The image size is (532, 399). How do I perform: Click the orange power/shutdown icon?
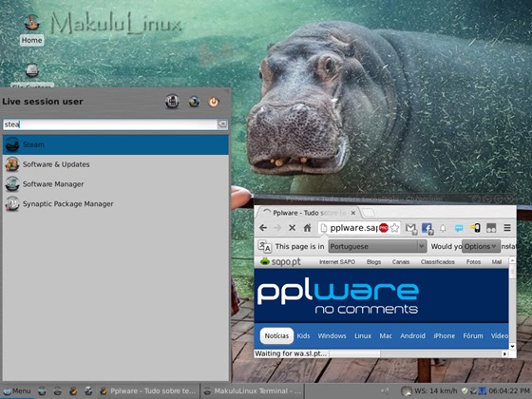[214, 102]
